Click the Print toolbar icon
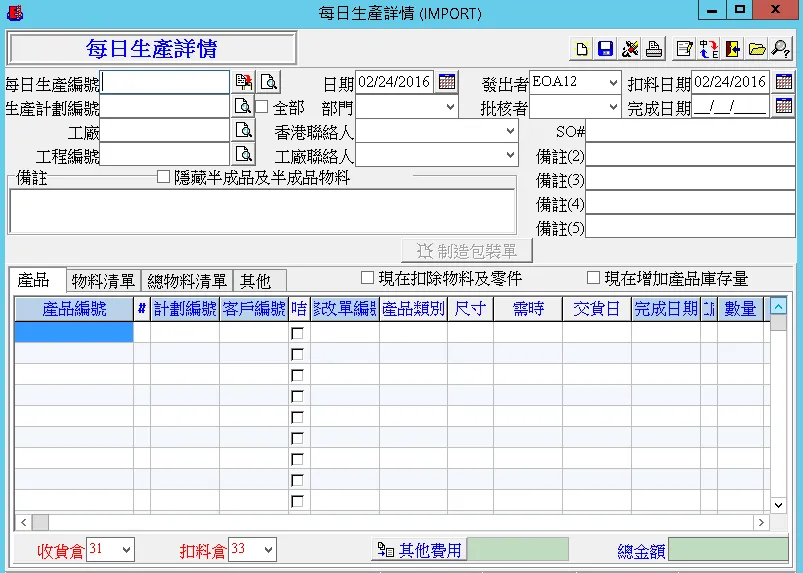This screenshot has height=573, width=803. click(x=653, y=49)
